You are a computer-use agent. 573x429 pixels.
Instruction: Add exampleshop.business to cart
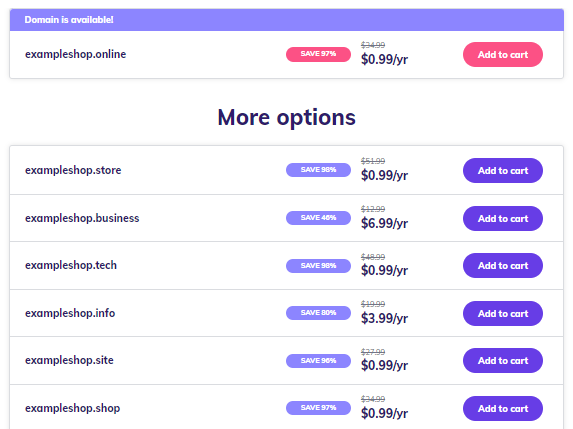tap(502, 218)
